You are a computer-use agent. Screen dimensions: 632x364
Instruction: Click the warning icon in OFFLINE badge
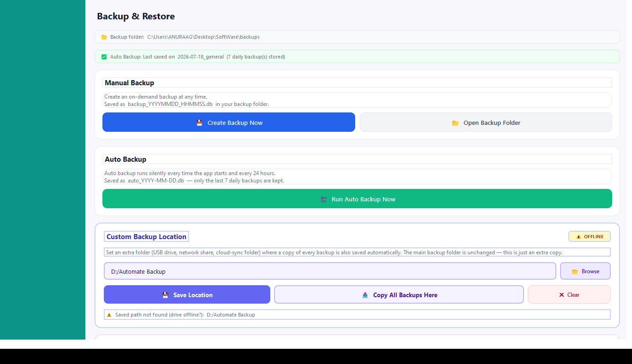point(578,237)
